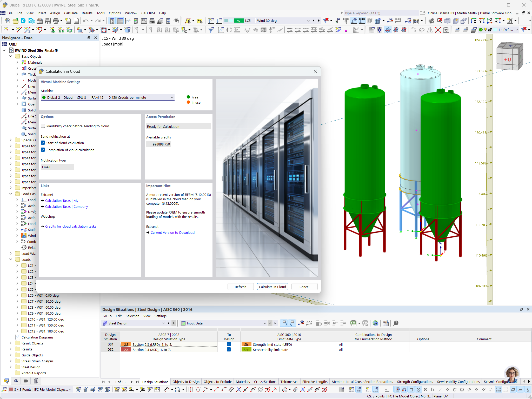Expand the Result Objects tree folder
The width and height of the screenshot is (532, 399).
click(11, 343)
